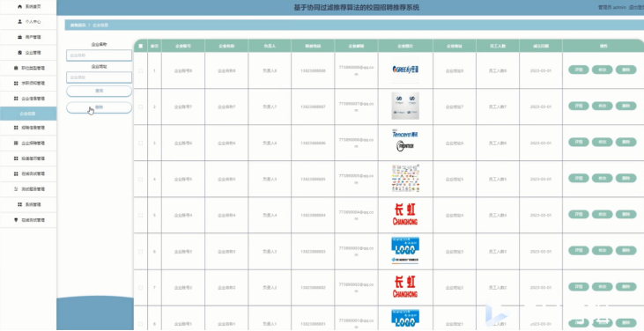Focus the 企业地址 search input field

[x=99, y=77]
